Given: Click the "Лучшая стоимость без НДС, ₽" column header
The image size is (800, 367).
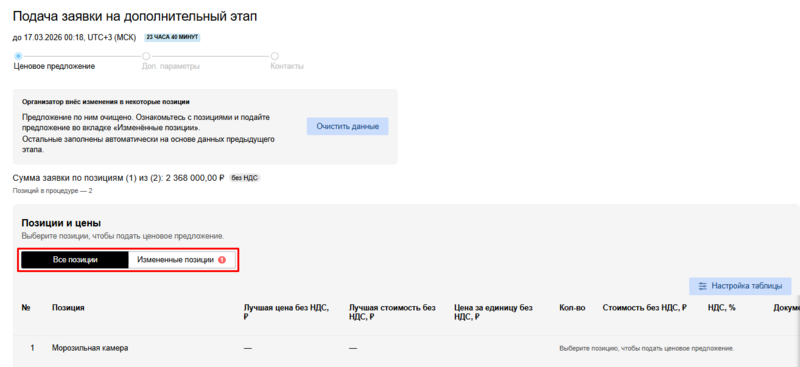Looking at the screenshot, I should click(x=392, y=312).
